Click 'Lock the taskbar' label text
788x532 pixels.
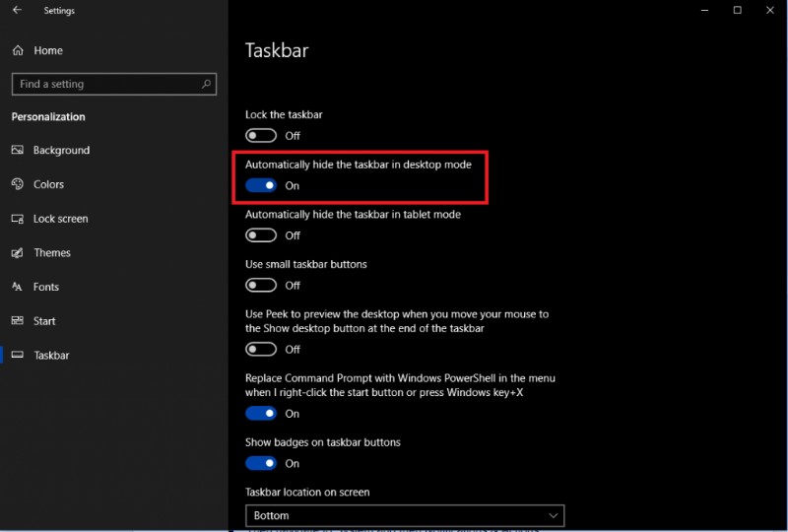click(284, 114)
